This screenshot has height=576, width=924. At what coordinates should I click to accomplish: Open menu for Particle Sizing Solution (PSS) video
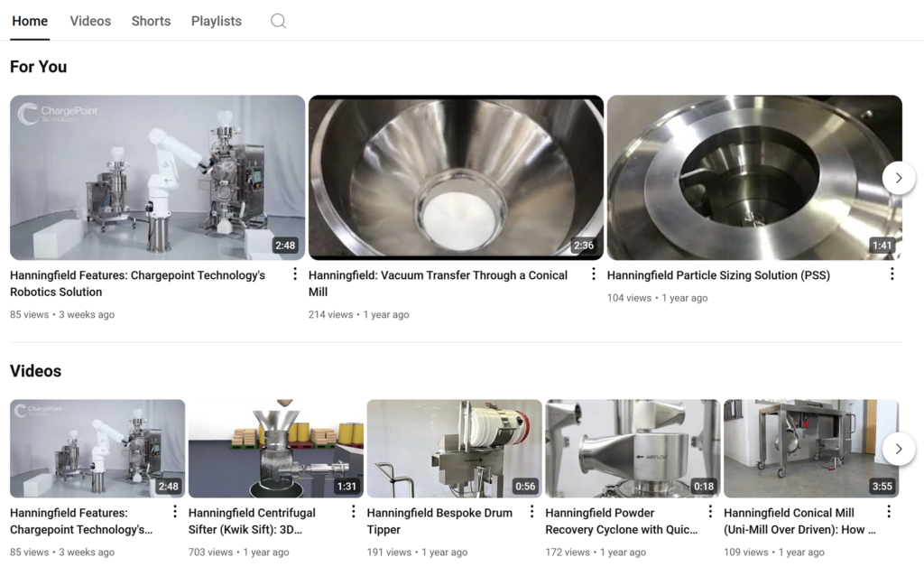click(x=892, y=274)
